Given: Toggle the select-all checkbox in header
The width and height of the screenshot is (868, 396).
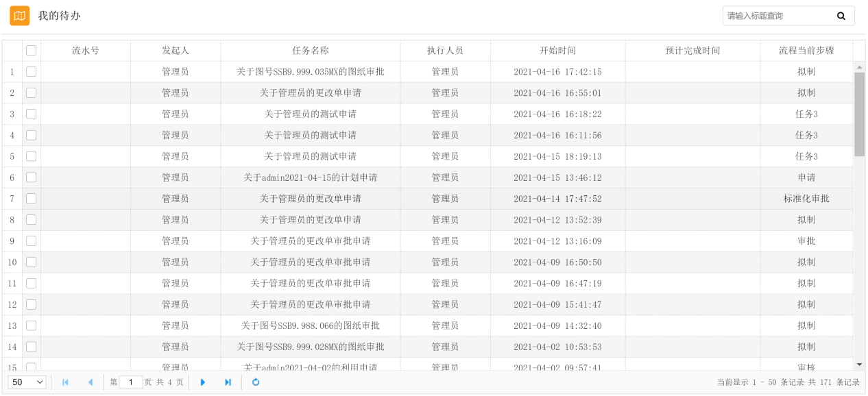Looking at the screenshot, I should click(x=32, y=51).
